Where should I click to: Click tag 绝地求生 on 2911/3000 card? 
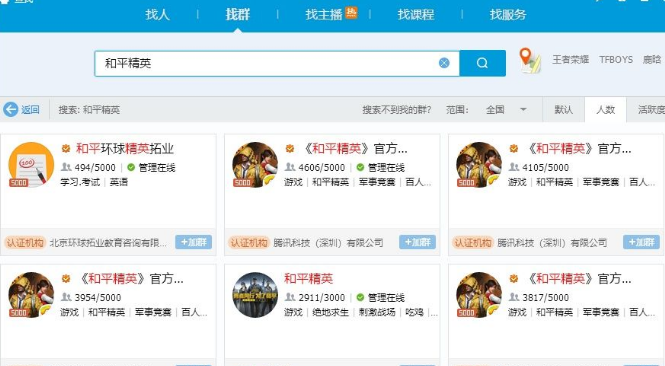(330, 312)
